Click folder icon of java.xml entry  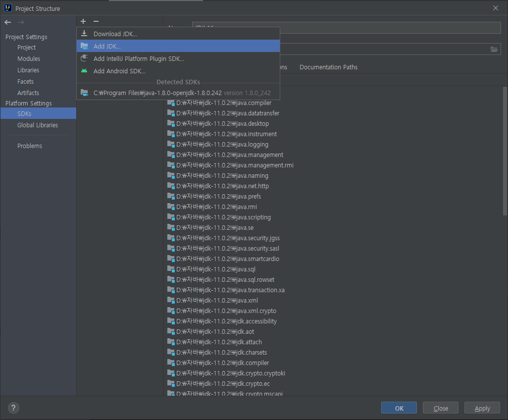click(171, 301)
